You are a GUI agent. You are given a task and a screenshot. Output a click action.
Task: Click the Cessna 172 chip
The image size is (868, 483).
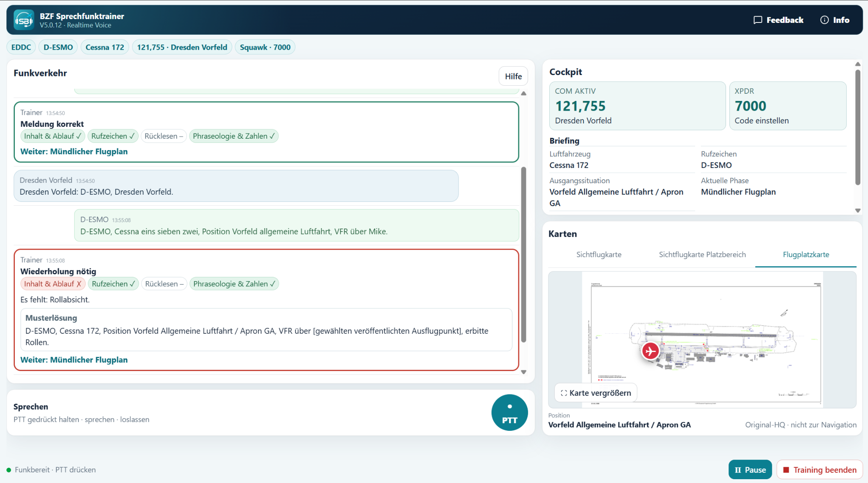coord(105,47)
